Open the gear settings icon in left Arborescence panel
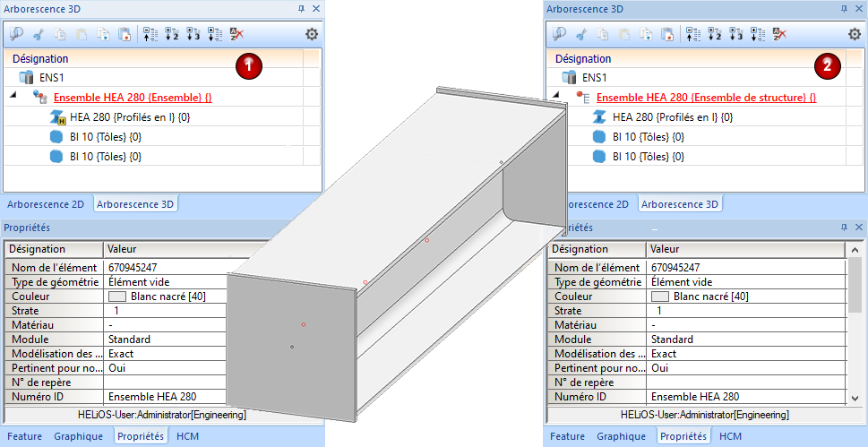The height and width of the screenshot is (447, 868). (x=312, y=34)
